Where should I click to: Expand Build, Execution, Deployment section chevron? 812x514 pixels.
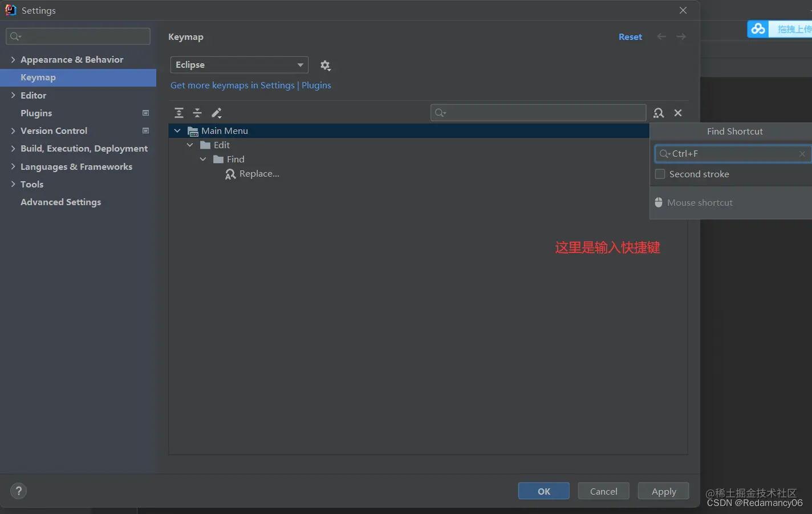[13, 148]
